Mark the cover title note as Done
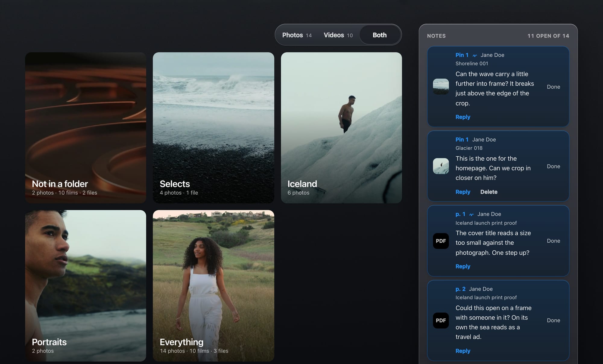Viewport: 603px width, 364px height. pos(554,241)
